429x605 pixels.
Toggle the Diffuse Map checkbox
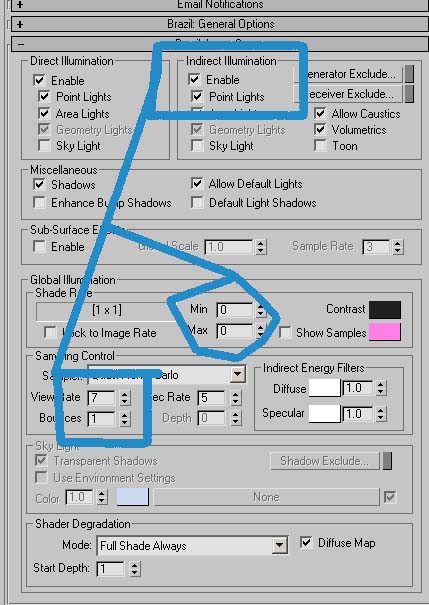306,542
